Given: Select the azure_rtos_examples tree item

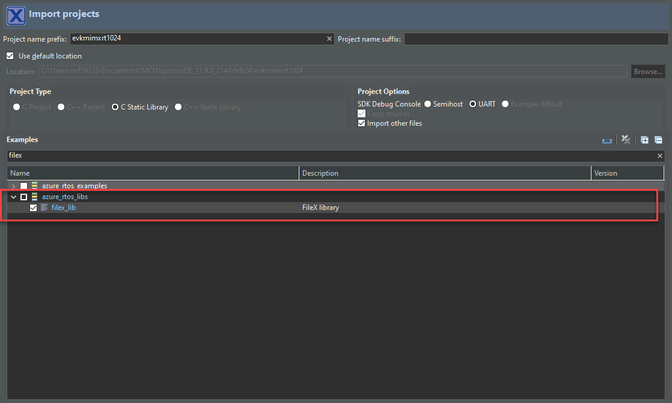Looking at the screenshot, I should (74, 186).
